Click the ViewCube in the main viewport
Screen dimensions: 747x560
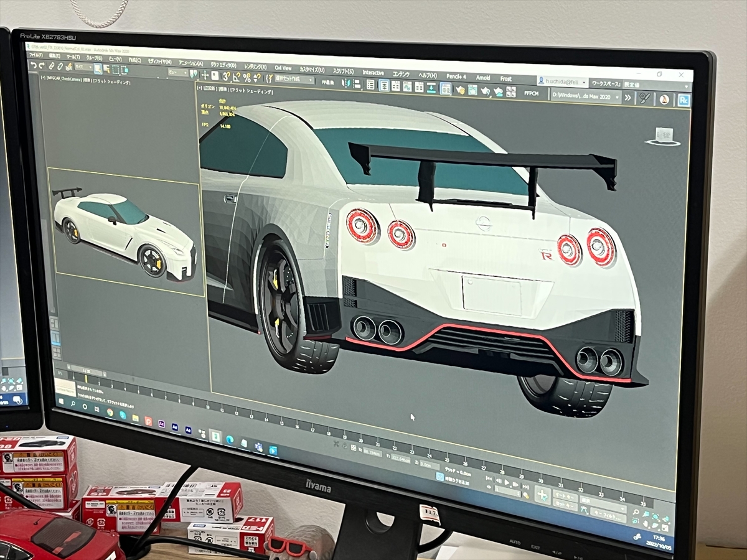coord(664,136)
